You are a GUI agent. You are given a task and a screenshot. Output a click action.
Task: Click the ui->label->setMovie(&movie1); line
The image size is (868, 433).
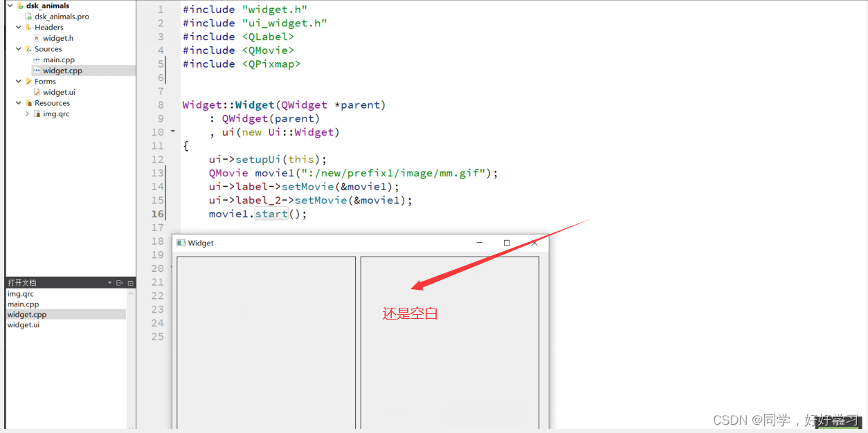tap(304, 187)
